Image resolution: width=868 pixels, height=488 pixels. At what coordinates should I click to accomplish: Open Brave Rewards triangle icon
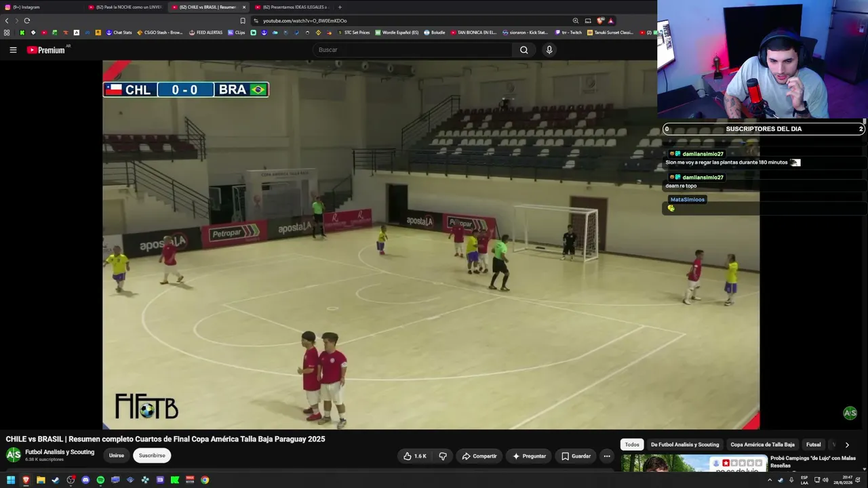(610, 20)
